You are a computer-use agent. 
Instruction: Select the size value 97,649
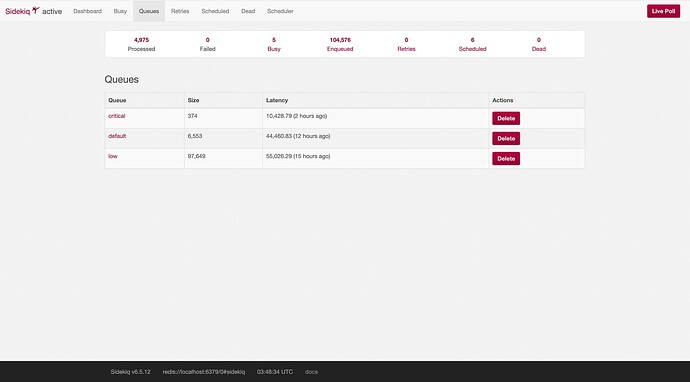[196, 156]
